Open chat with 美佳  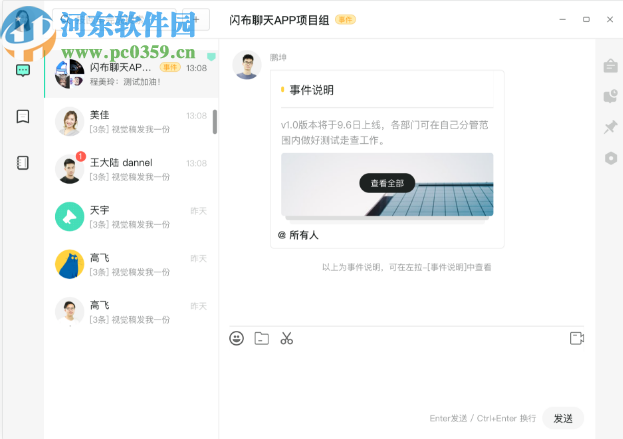point(132,122)
